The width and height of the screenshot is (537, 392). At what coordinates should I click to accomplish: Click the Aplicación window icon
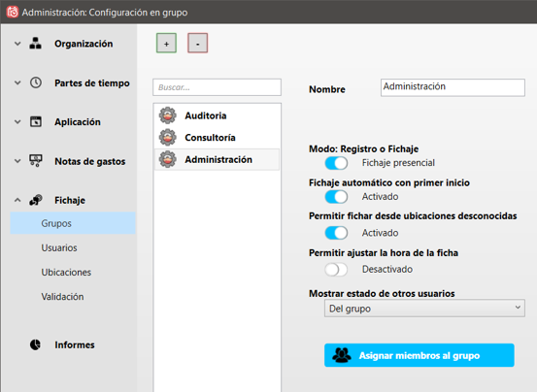36,121
